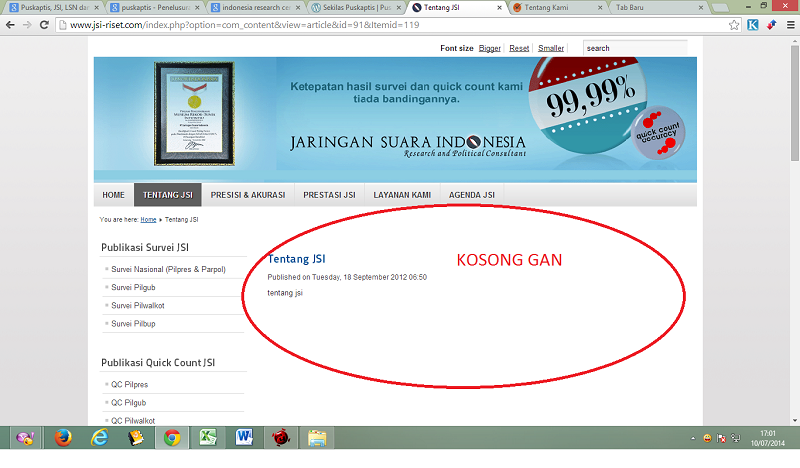Launch Internet Explorer from taskbar
Viewport: 800px width, 468px height.
99,438
